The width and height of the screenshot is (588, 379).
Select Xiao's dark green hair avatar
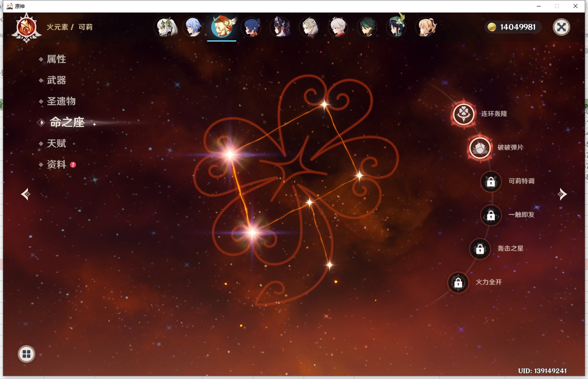367,27
